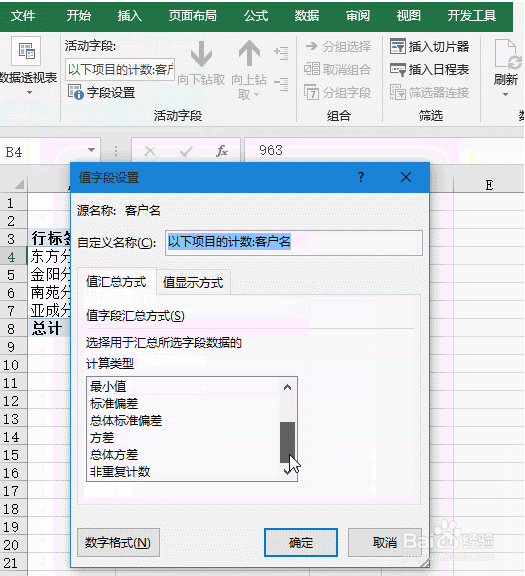
Task: Click the 自定义名称 text field
Action: pos(294,243)
